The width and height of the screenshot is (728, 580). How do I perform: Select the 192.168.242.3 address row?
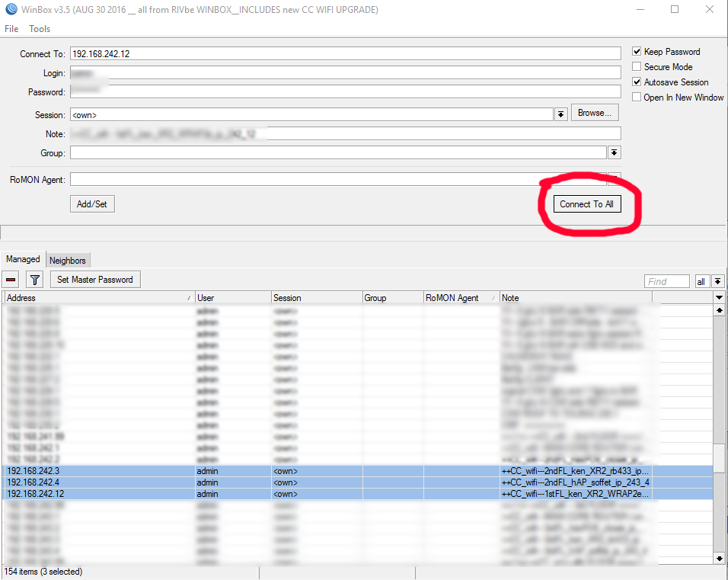[358, 471]
